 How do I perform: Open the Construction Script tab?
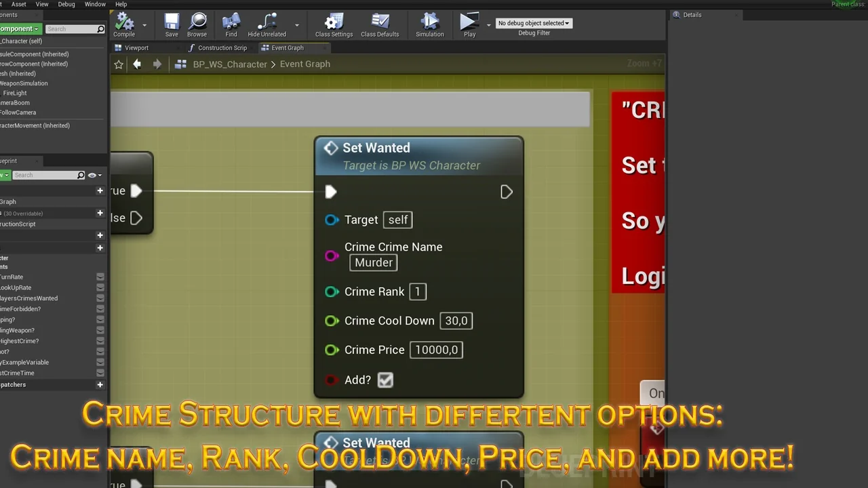tap(222, 47)
